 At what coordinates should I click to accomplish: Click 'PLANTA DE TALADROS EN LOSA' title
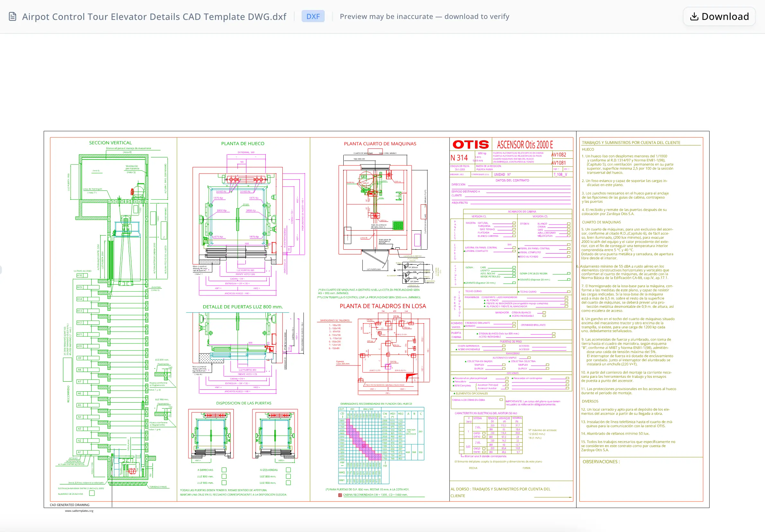tap(383, 306)
